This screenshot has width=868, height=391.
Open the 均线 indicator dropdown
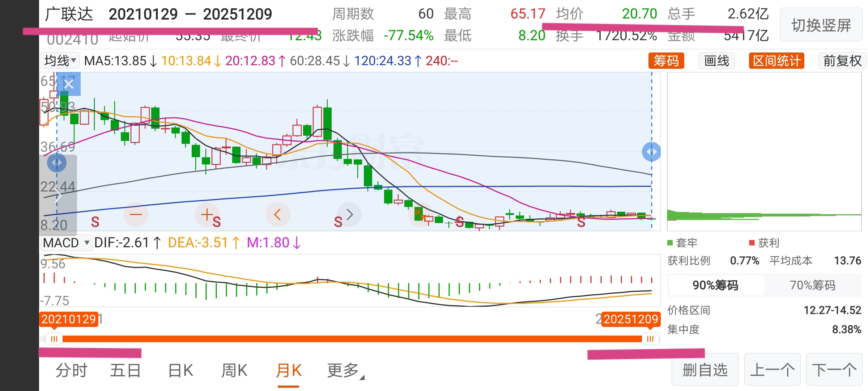(x=60, y=60)
